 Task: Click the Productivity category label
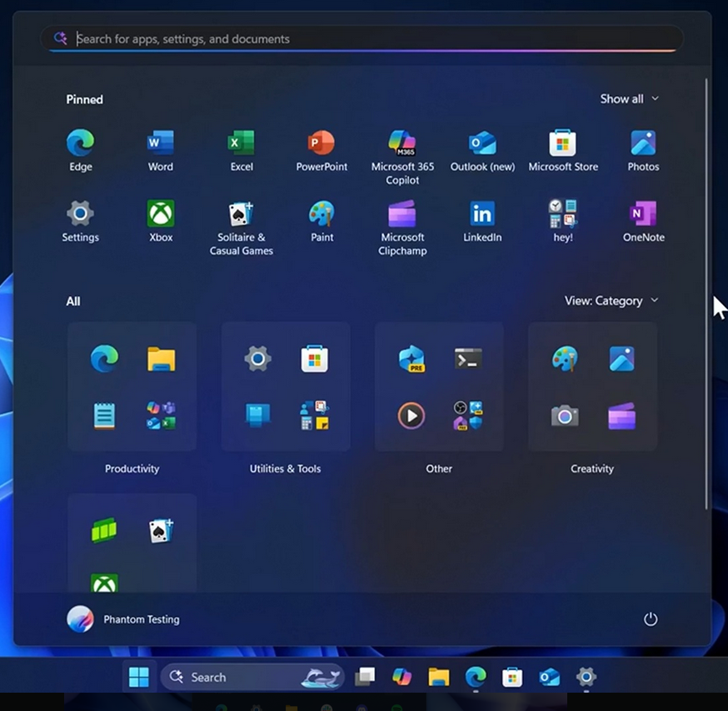[x=132, y=468]
